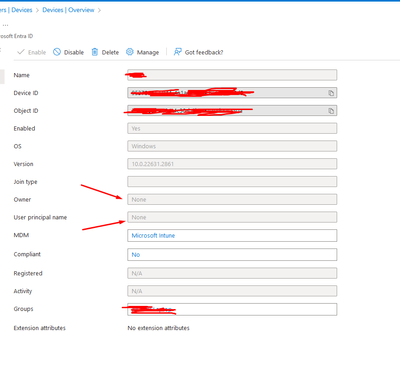Click the Got feedback? link text
400x369 pixels.
point(204,52)
